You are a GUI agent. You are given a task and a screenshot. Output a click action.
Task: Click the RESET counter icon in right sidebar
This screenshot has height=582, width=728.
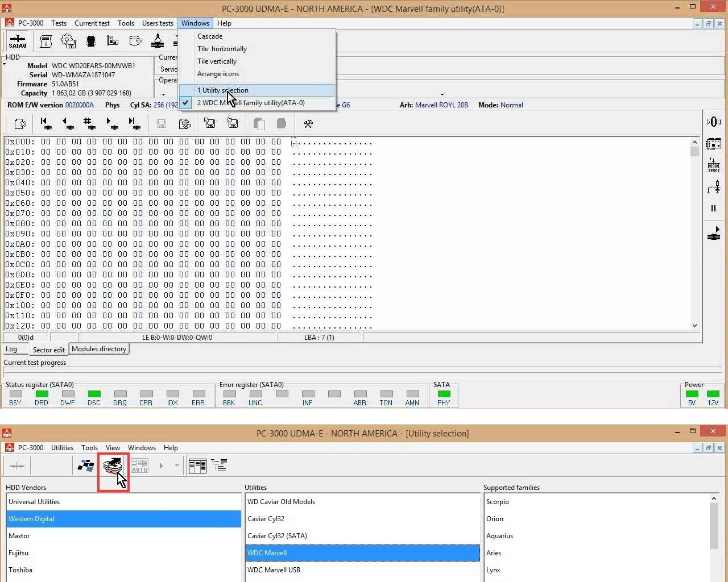coord(714,165)
